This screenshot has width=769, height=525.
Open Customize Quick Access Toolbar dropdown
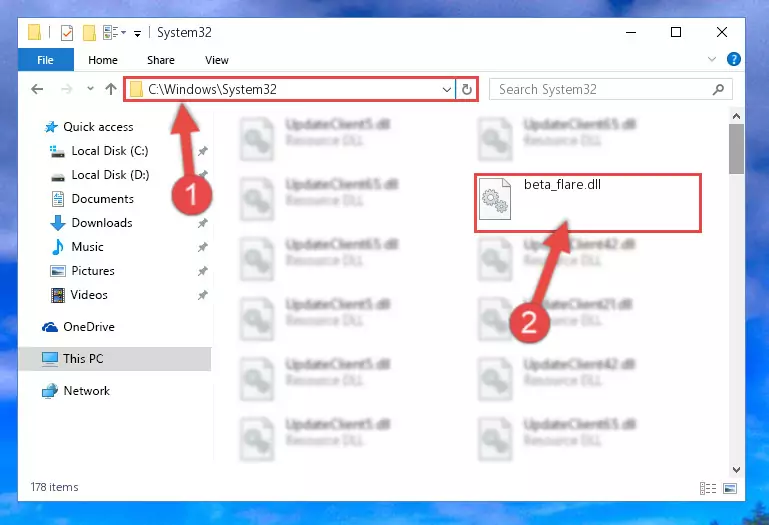coord(138,33)
